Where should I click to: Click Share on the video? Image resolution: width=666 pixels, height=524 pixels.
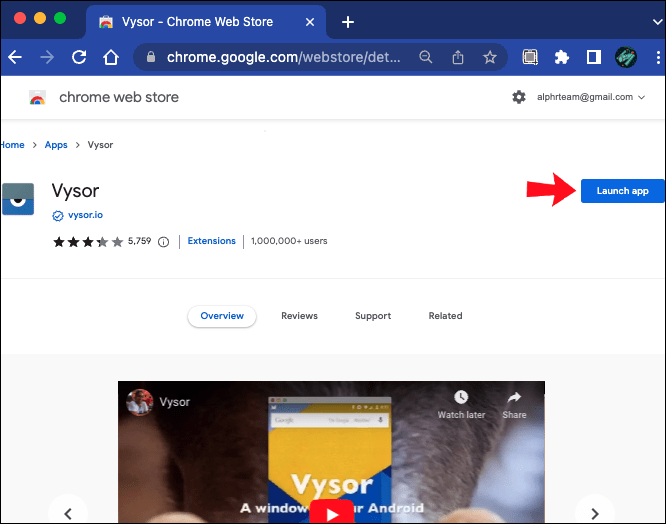tap(514, 405)
